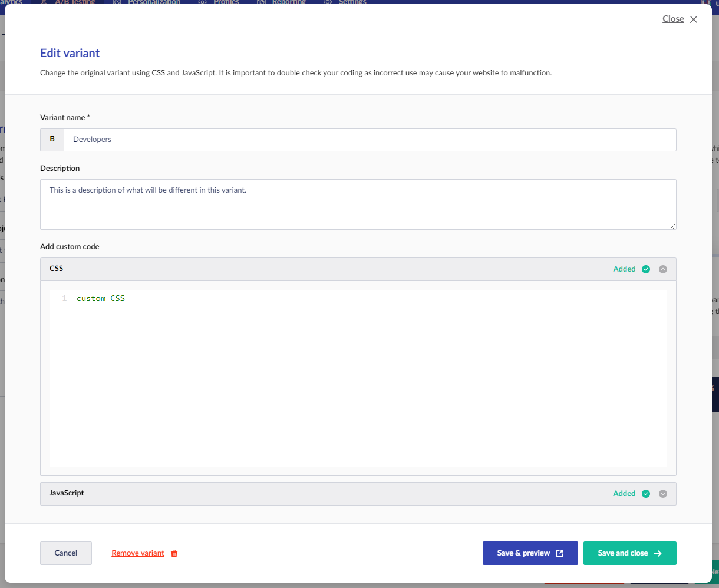Open the JavaScript accordion header label
Screen dimensions: 719x588
[67, 493]
